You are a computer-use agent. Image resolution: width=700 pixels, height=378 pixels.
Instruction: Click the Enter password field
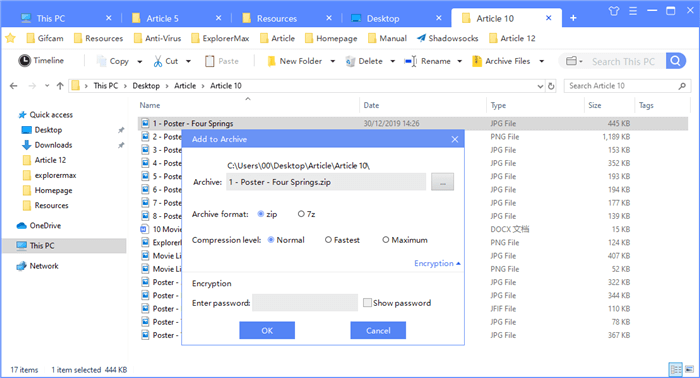[x=305, y=303]
